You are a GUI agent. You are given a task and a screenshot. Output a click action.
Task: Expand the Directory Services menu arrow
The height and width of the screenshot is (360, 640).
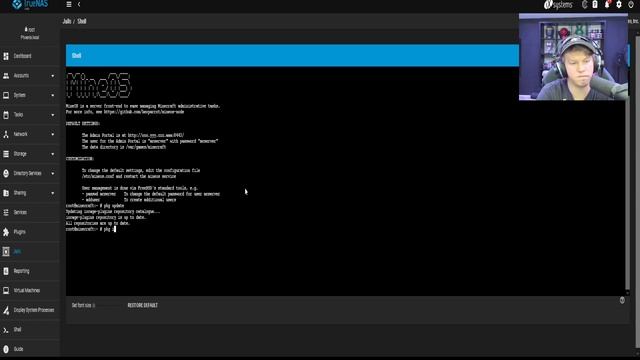point(53,173)
